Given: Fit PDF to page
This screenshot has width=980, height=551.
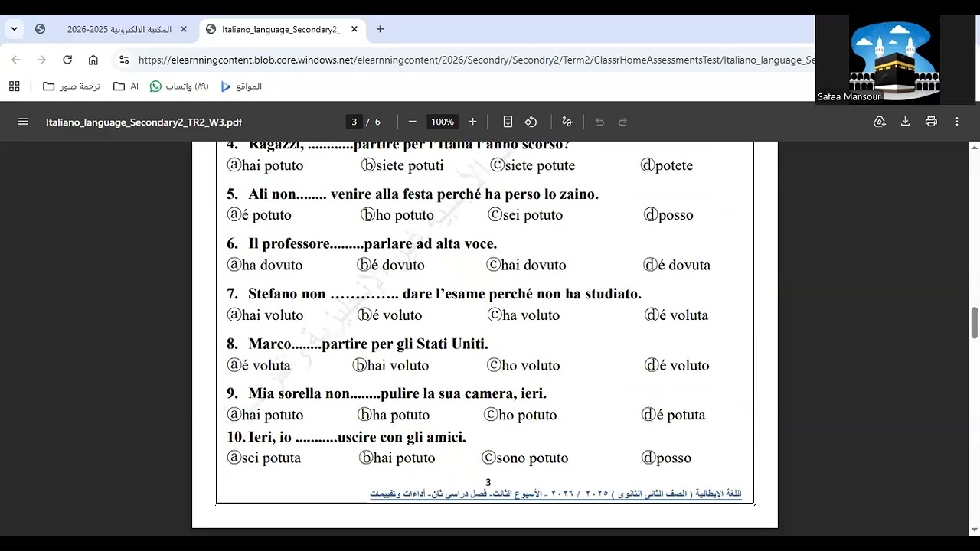Looking at the screenshot, I should 508,122.
